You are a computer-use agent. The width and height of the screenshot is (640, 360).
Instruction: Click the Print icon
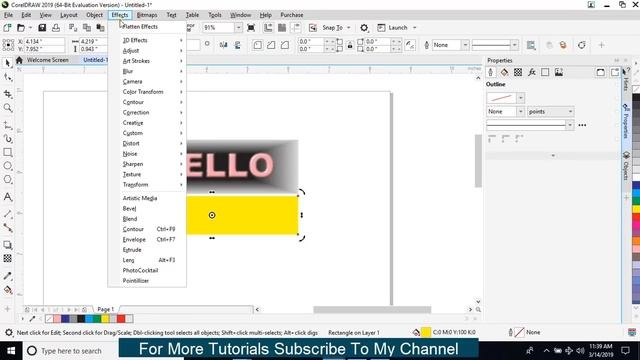(x=56, y=28)
